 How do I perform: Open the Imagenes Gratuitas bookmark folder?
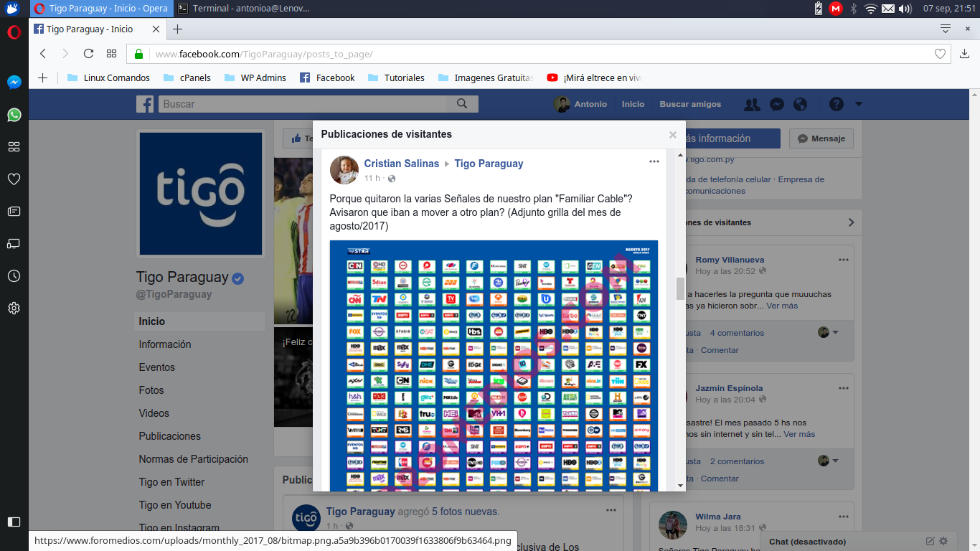(485, 77)
